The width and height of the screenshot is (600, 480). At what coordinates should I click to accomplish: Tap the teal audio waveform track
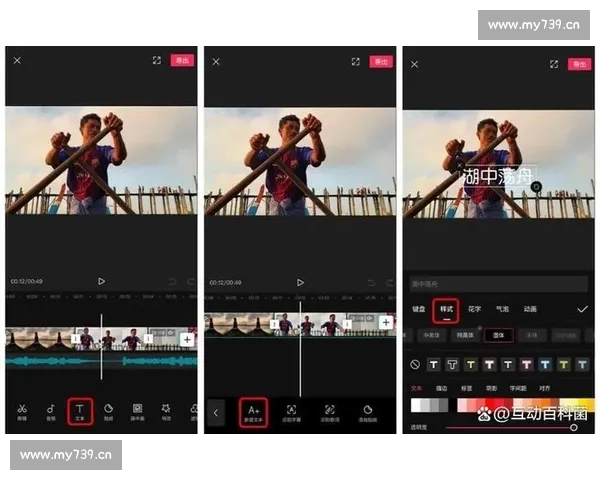[x=101, y=361]
